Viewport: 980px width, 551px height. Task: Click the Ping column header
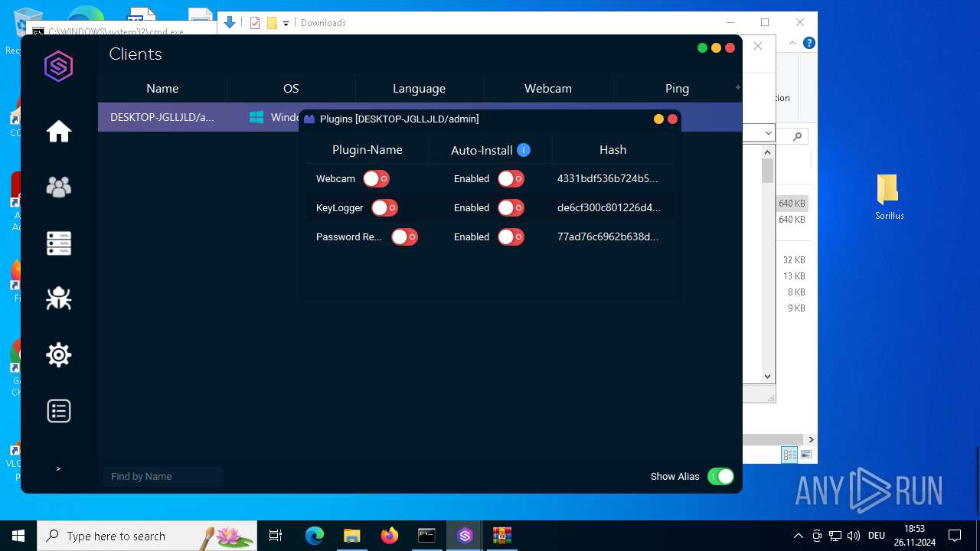tap(677, 89)
